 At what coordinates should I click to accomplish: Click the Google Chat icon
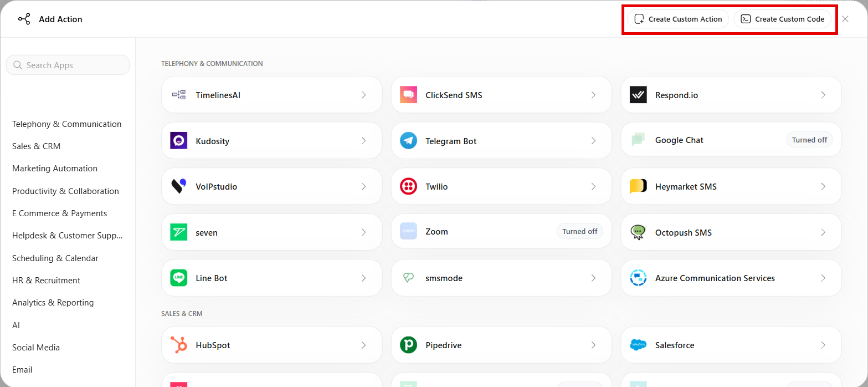[x=638, y=140]
